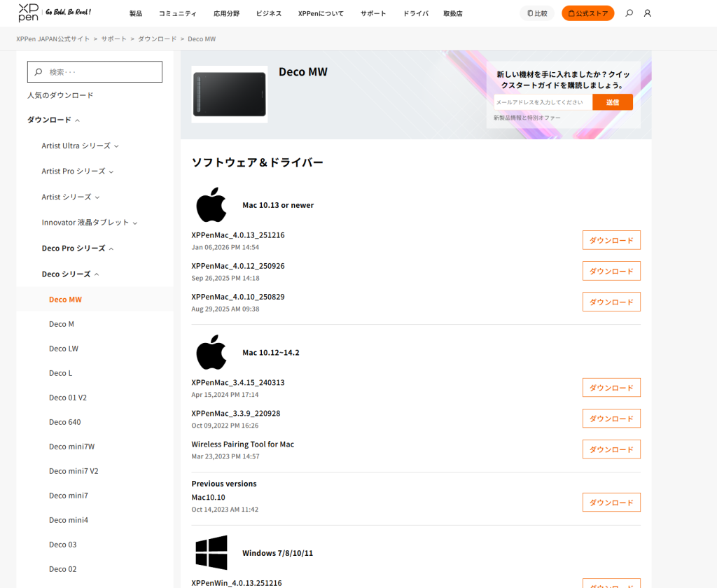This screenshot has width=717, height=588.
Task: Open the ドライバ menu item
Action: tap(416, 13)
